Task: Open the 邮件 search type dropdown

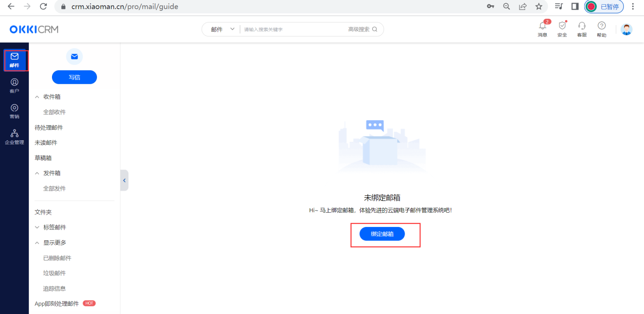Action: (x=221, y=29)
